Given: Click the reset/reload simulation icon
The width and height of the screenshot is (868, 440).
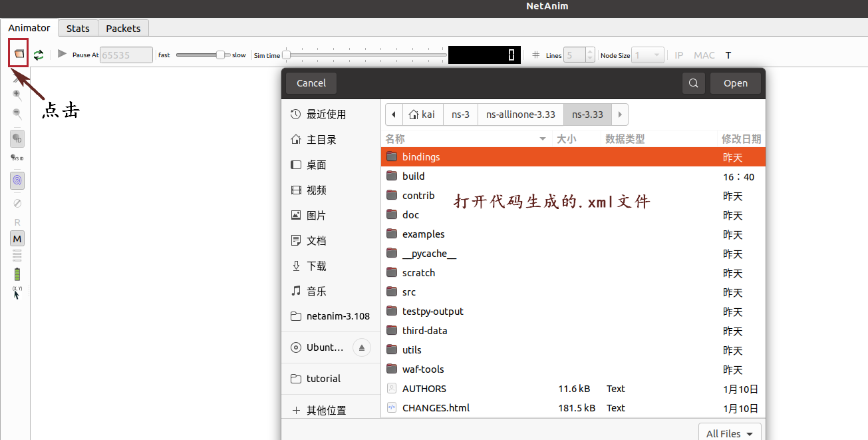Looking at the screenshot, I should point(39,55).
